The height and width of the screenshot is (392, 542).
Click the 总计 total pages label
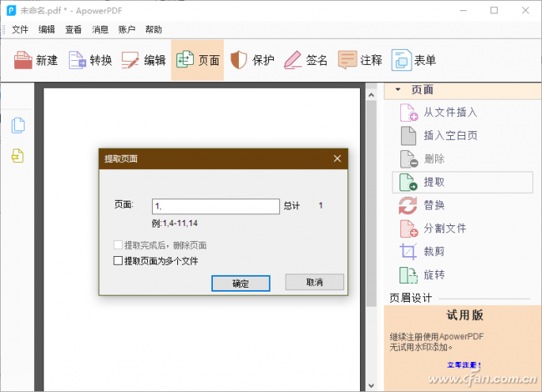(292, 205)
